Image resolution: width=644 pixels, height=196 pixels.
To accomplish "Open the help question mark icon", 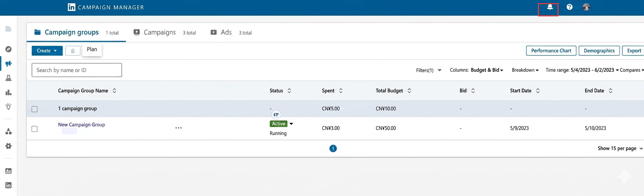I will 569,7.
